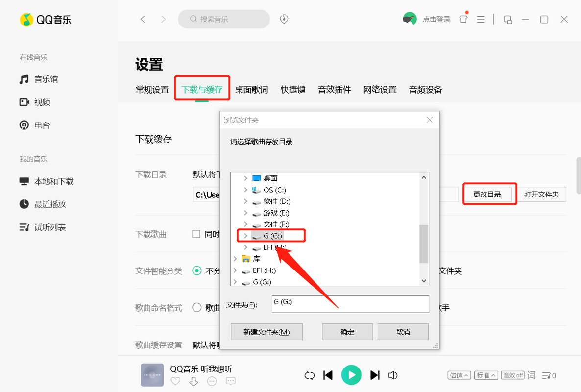The width and height of the screenshot is (581, 392).
Task: Expand the OS (C:) drive node
Action: pyautogui.click(x=245, y=190)
